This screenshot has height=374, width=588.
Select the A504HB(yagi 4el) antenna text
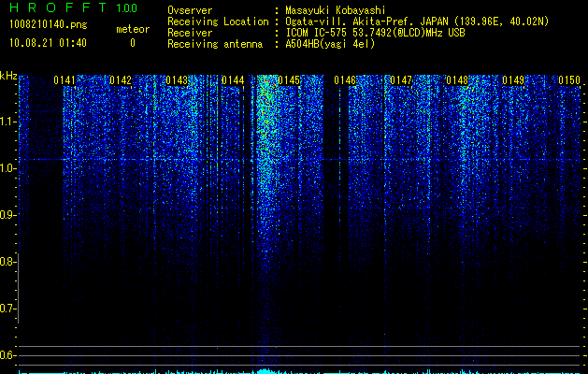click(x=330, y=44)
